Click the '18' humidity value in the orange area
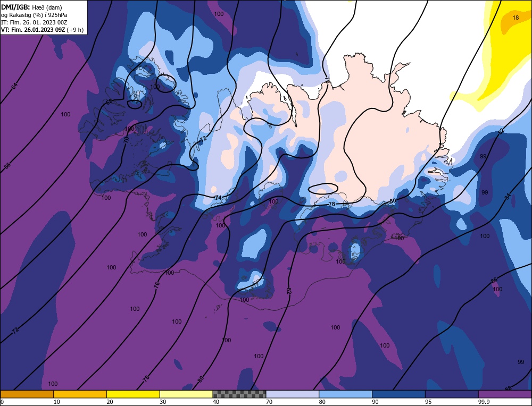 point(516,18)
